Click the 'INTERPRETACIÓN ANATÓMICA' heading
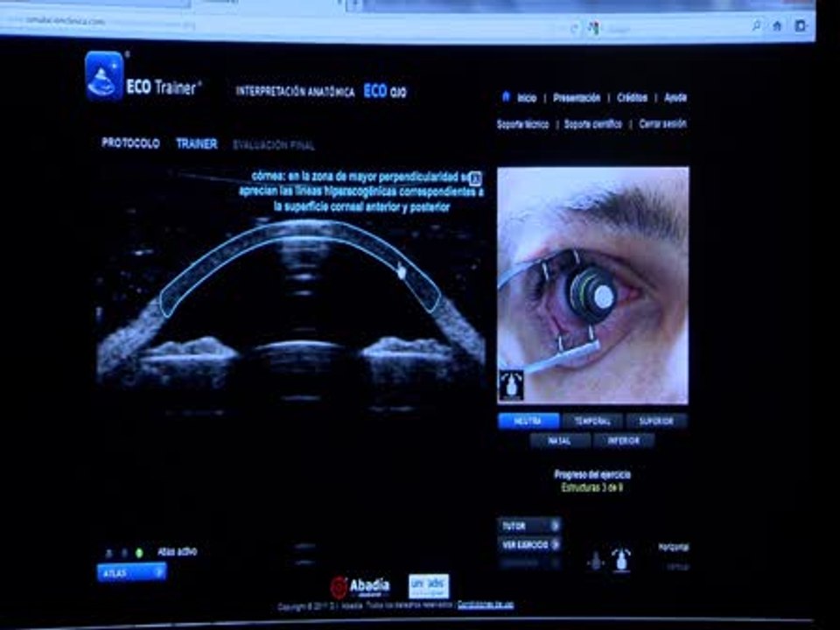 tap(295, 92)
